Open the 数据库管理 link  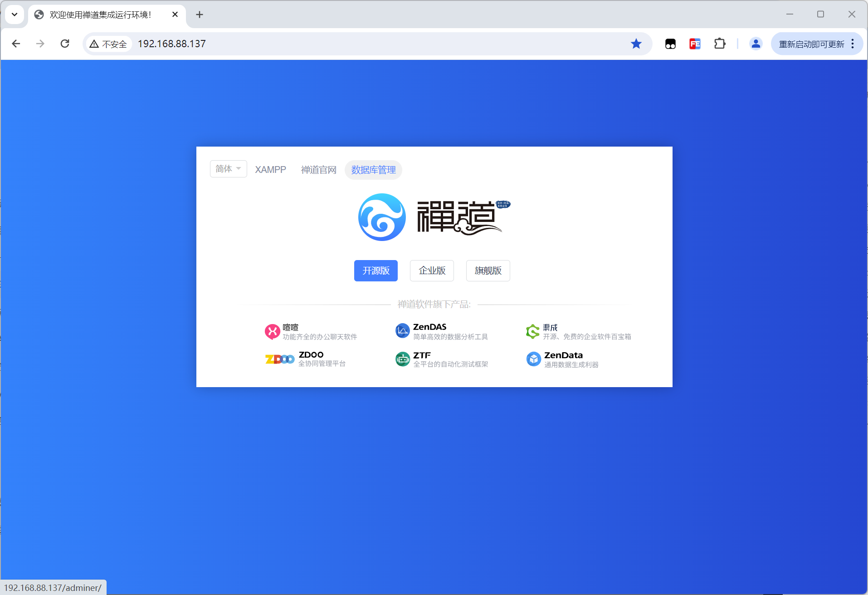click(374, 170)
